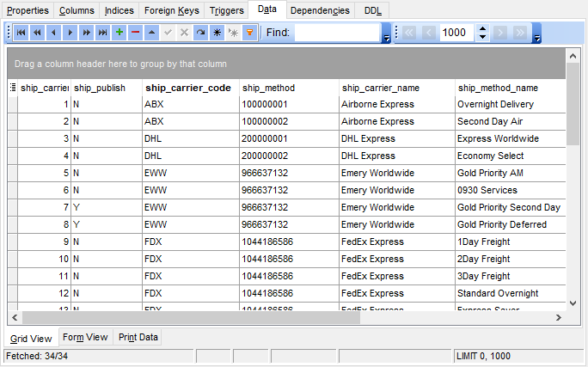
Task: Go to next page arrow
Action: coord(500,33)
